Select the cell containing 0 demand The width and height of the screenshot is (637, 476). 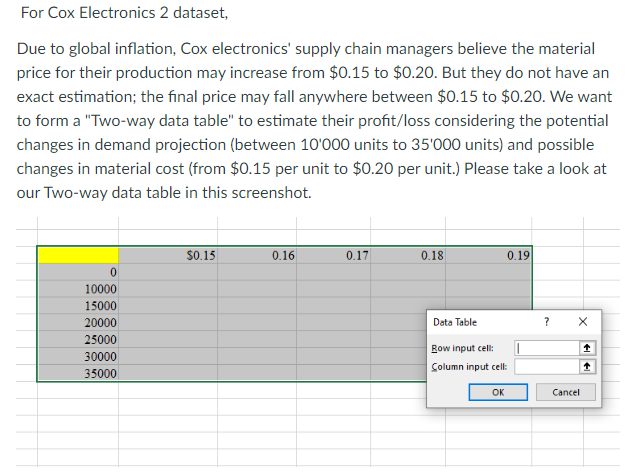point(79,272)
